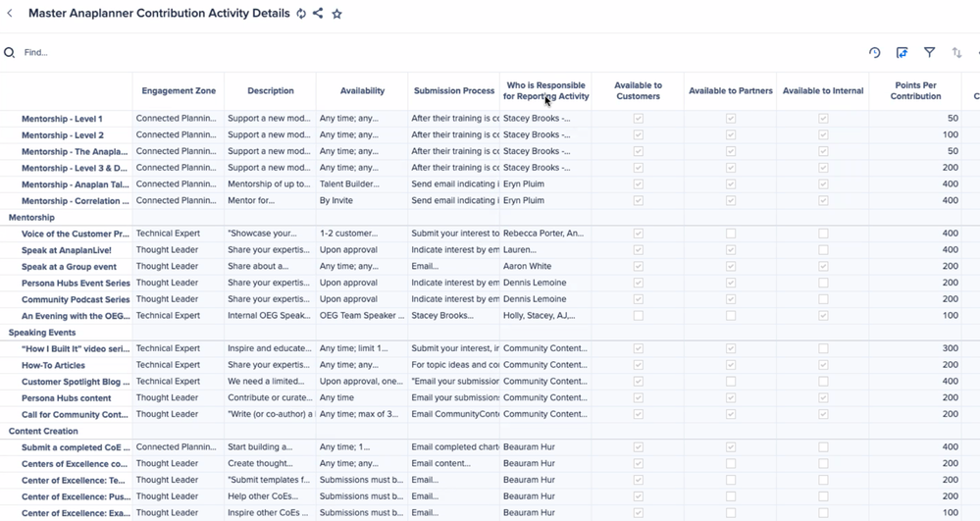This screenshot has height=521, width=980.
Task: Toggle Available to Internal for Submit a completed CoE
Action: tap(823, 447)
